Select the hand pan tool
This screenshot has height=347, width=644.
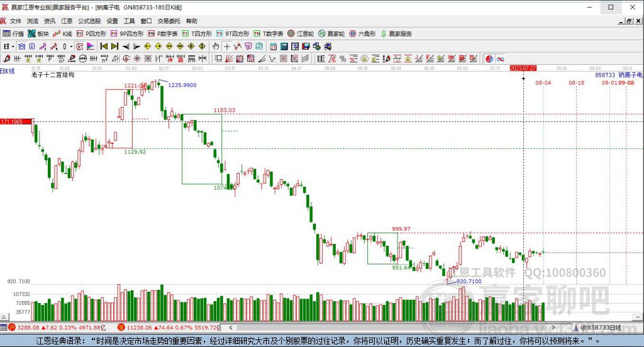[x=216, y=47]
